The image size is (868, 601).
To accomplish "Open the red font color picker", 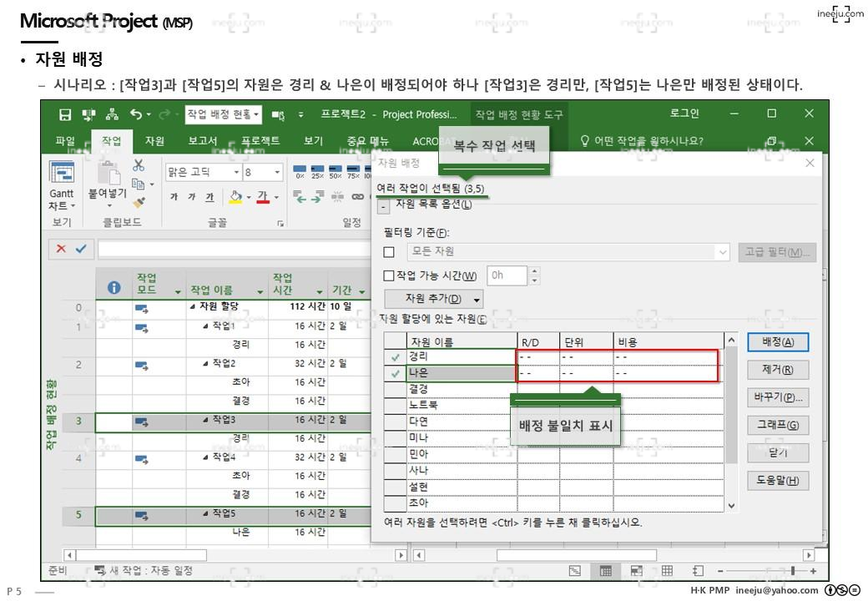I will (263, 196).
